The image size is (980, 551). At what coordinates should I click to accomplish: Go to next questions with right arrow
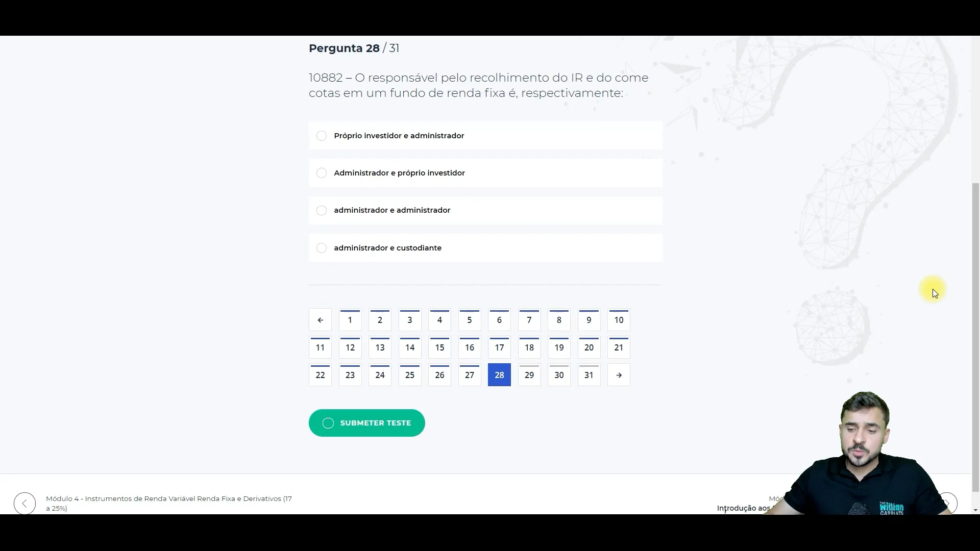tap(619, 375)
